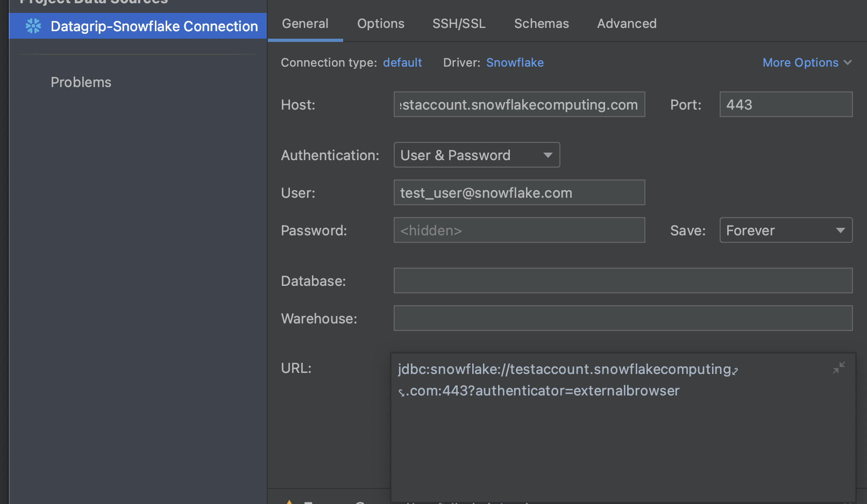Switch to the Options tab
The image size is (867, 504).
tap(380, 23)
